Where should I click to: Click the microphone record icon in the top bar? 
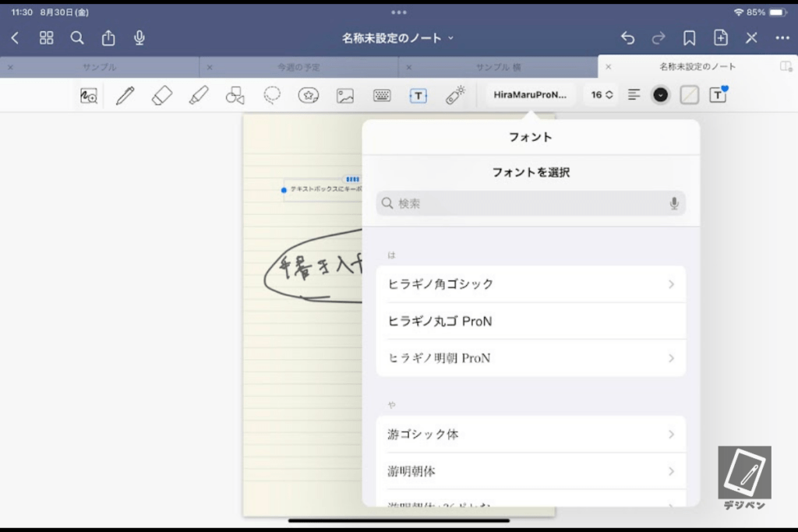139,37
